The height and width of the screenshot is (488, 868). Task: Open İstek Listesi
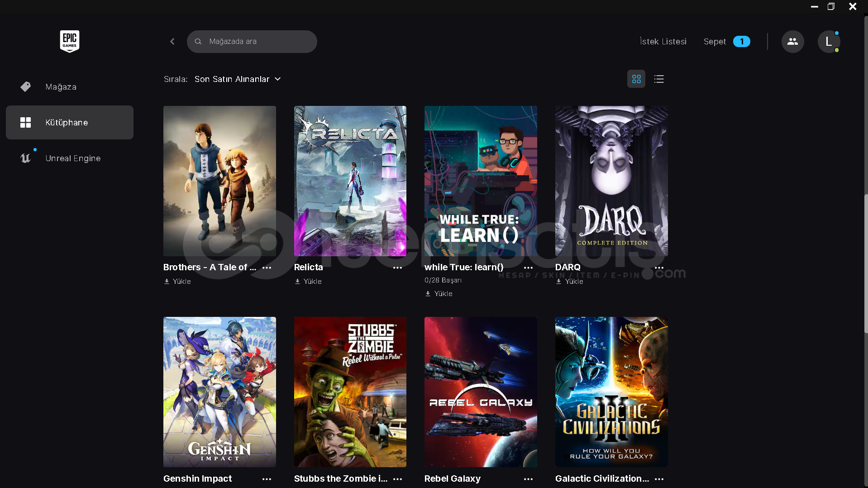(663, 42)
